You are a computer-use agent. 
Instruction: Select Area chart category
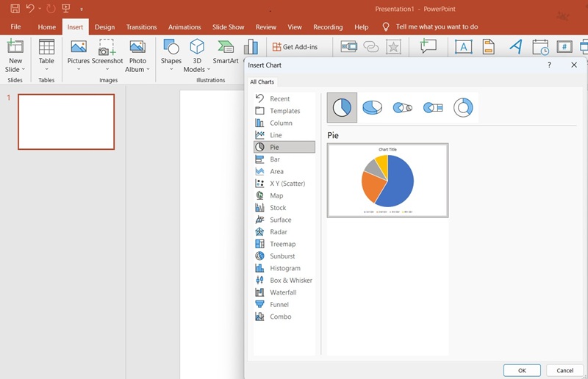(284, 171)
